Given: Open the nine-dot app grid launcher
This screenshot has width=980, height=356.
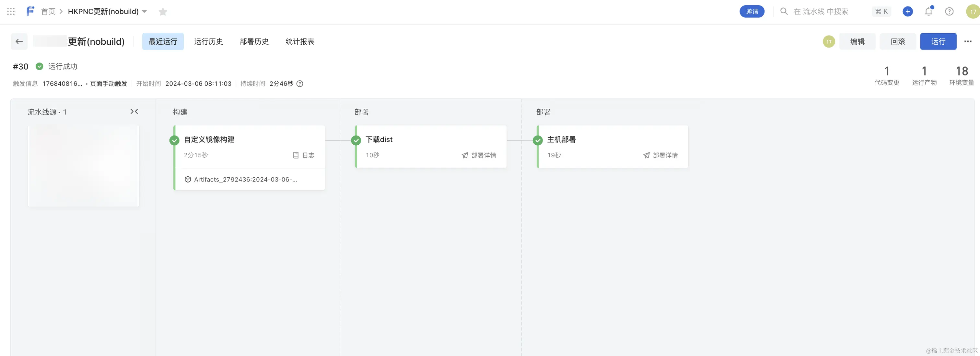Looking at the screenshot, I should [x=11, y=11].
